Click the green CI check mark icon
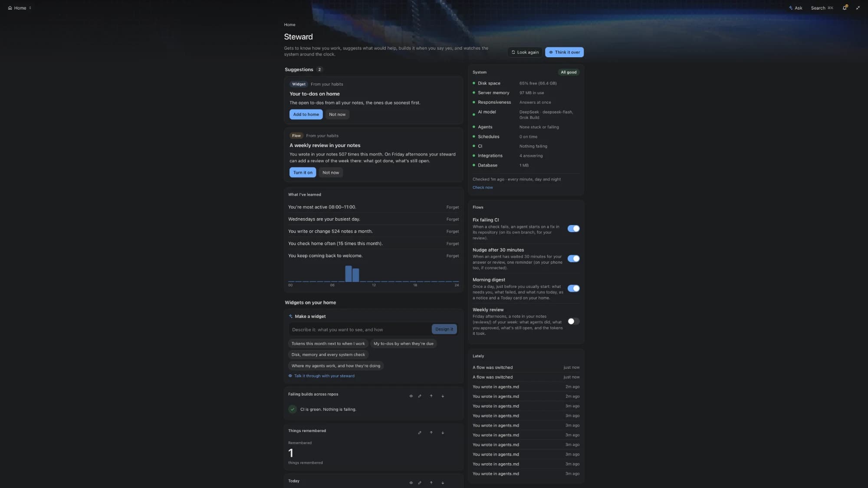This screenshot has width=868, height=488. coord(293,409)
